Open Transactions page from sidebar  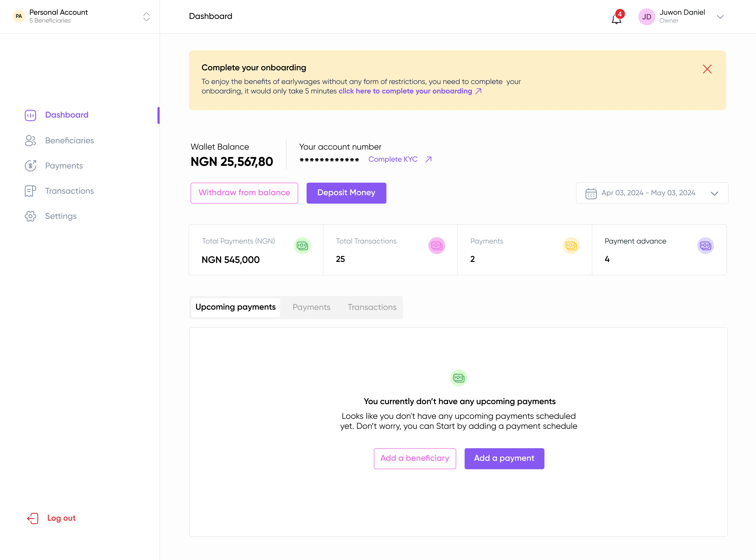[70, 191]
